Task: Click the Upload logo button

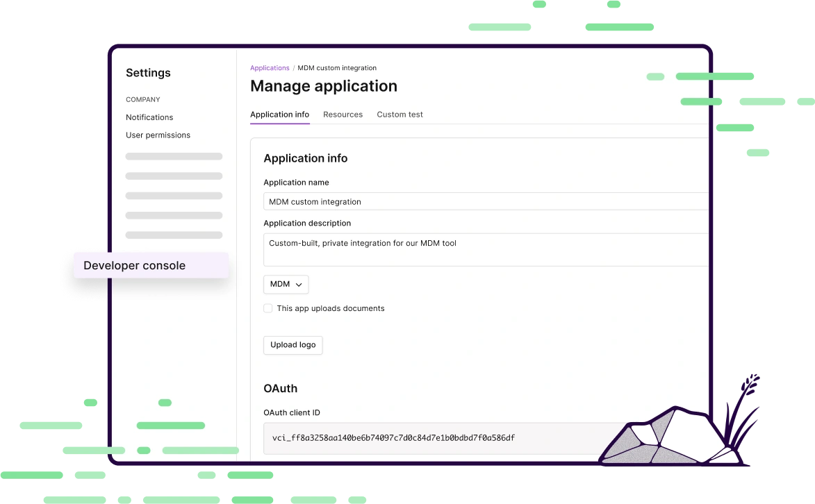Action: pos(293,345)
